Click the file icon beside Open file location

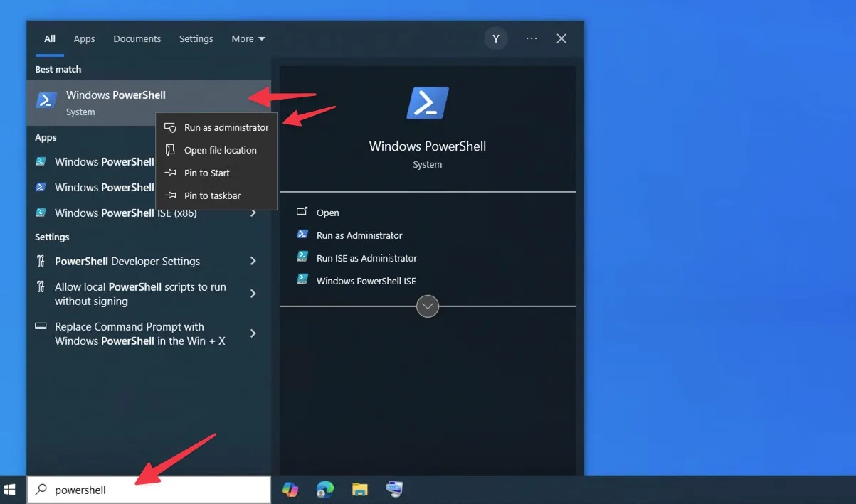tap(170, 150)
